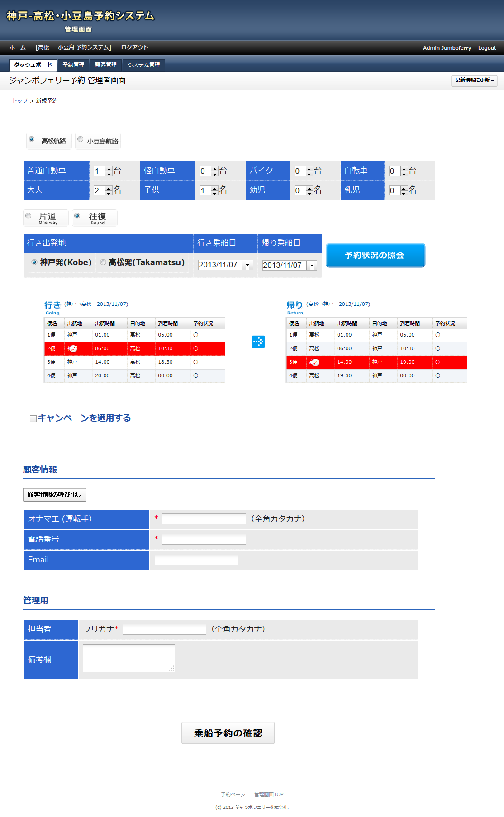Click the blue arrow icon between the timetables
Screen dimensions: 504x817
click(258, 342)
